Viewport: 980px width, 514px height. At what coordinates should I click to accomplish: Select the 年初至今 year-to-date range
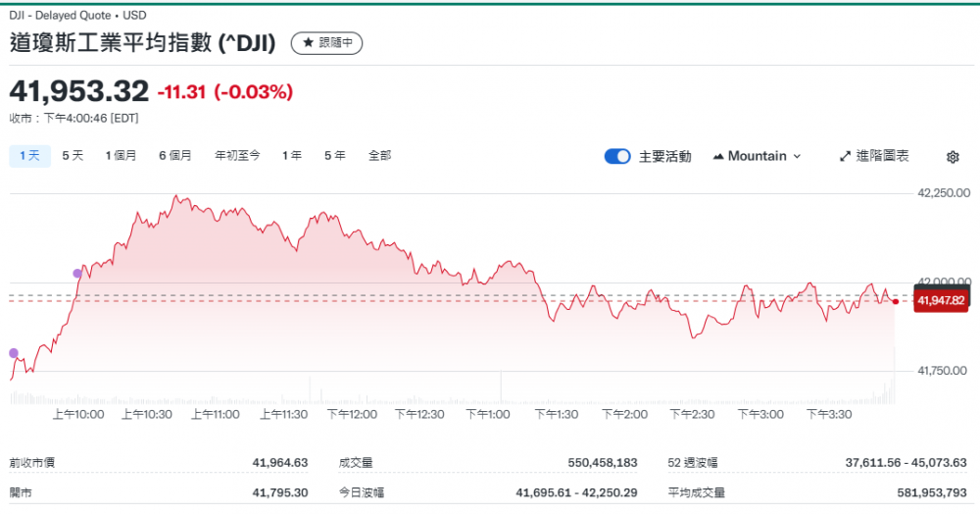(237, 155)
